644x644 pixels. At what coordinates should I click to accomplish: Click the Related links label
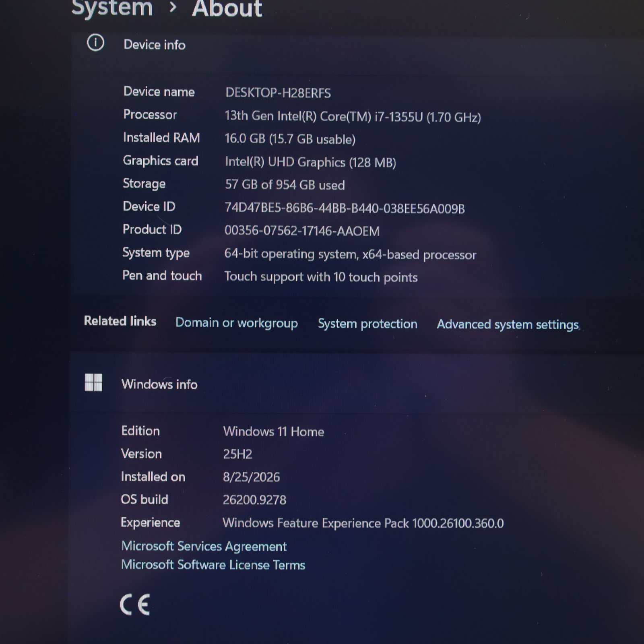tap(120, 321)
